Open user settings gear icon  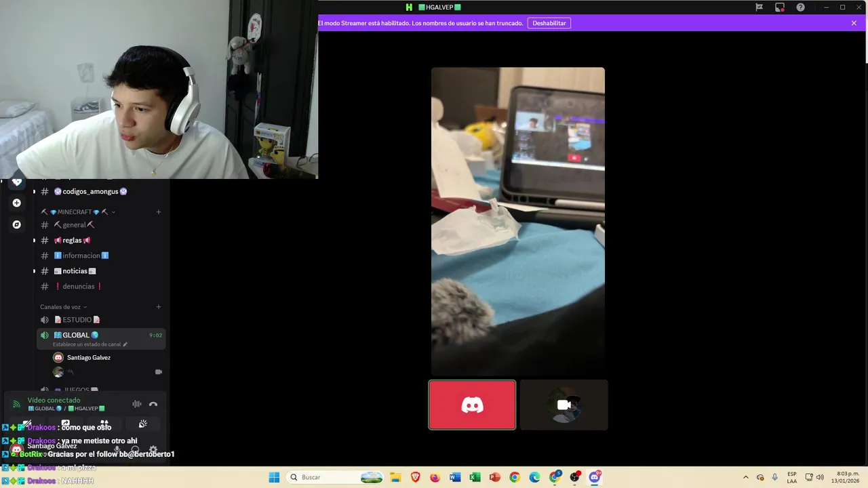coord(153,449)
